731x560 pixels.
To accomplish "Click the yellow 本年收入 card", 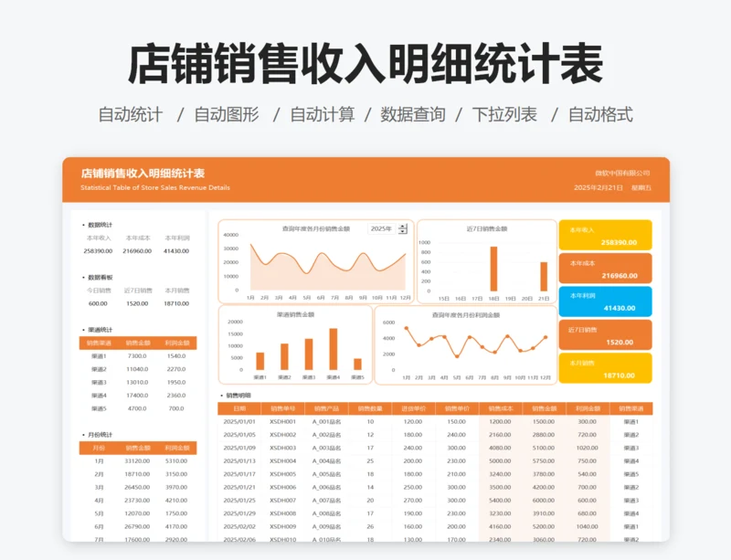I will pyautogui.click(x=605, y=235).
